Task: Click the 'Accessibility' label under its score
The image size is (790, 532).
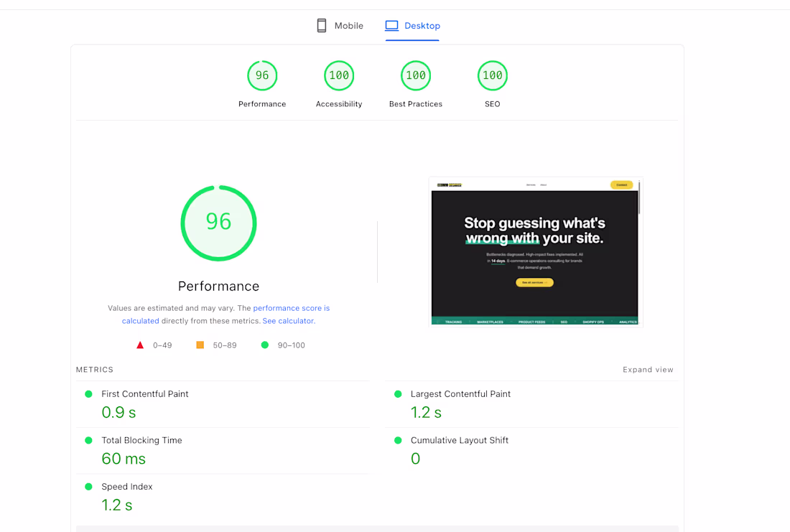Action: click(339, 104)
